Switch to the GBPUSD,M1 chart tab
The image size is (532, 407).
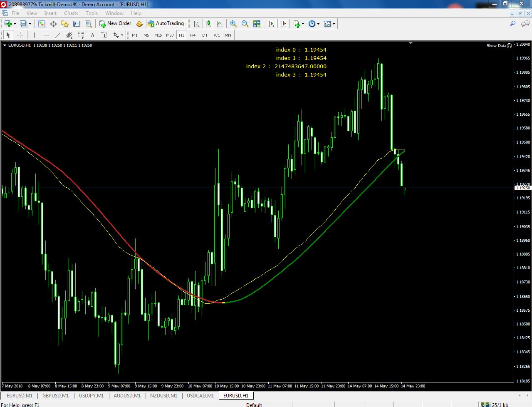[55, 395]
